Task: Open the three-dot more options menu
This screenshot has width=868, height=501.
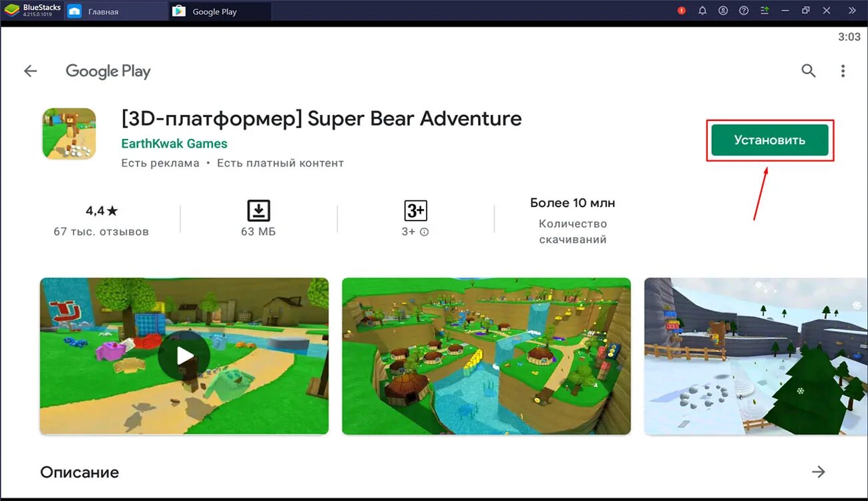Action: coord(843,71)
